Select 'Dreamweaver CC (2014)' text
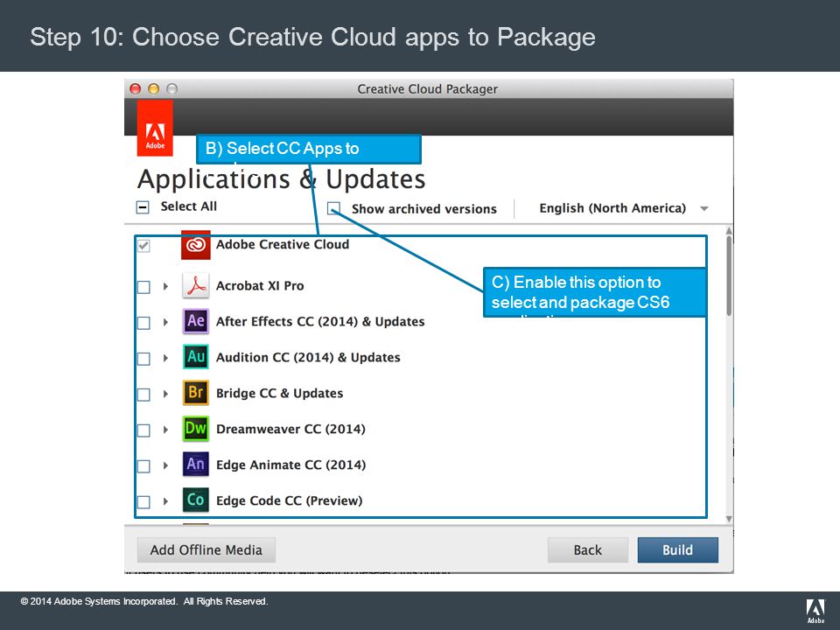 click(x=290, y=429)
